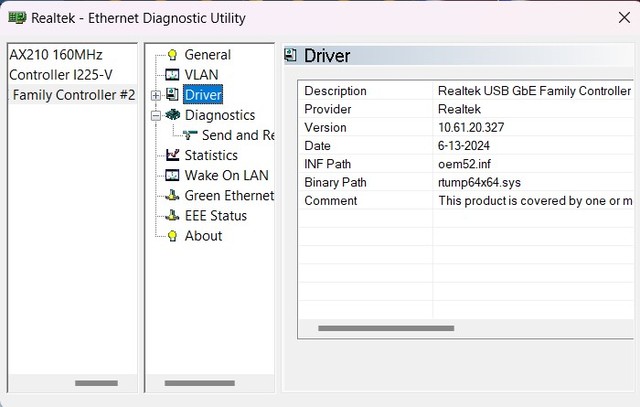
Task: Click the Provider value Realtek
Action: click(459, 109)
